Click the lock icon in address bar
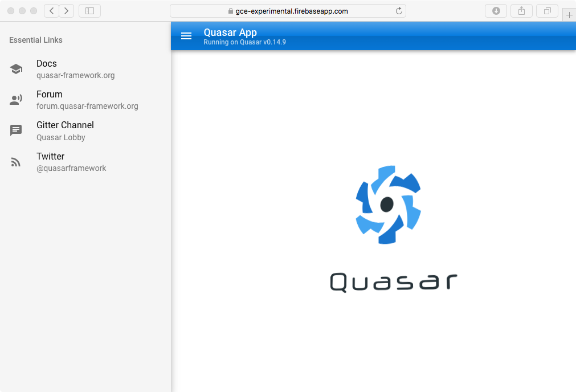576x392 pixels. 231,11
